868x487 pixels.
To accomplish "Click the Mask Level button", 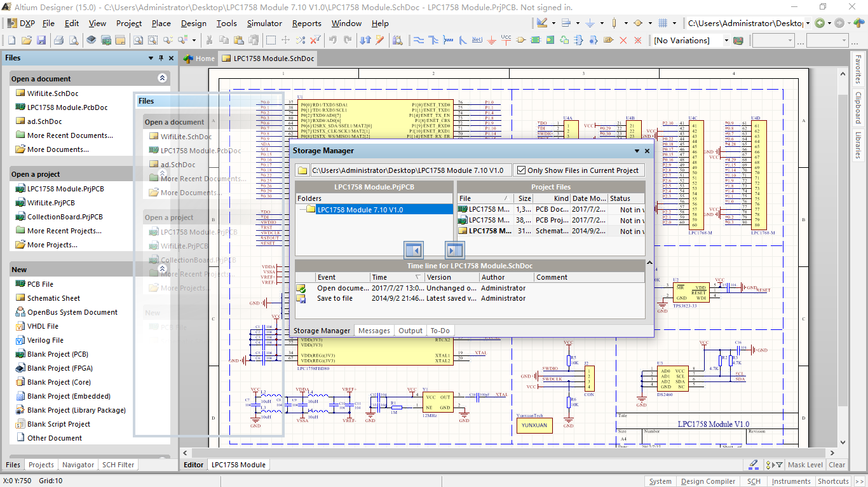I will tap(805, 465).
